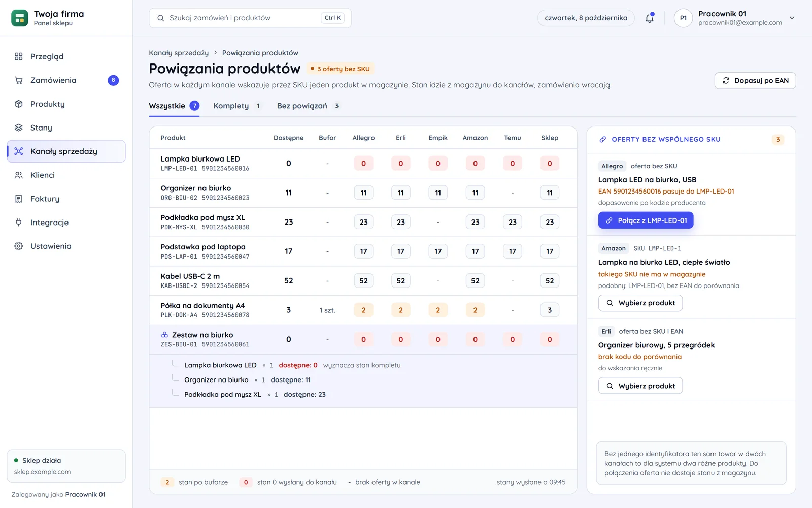Click Kanały sprzedaży breadcrumb link
Screen dimensions: 812x508
179,53
